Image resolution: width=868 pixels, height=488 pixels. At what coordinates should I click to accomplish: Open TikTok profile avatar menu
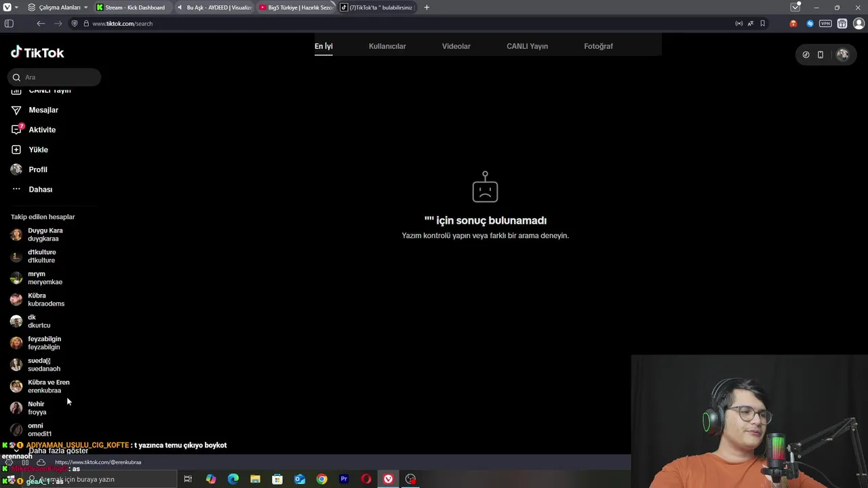pyautogui.click(x=843, y=55)
